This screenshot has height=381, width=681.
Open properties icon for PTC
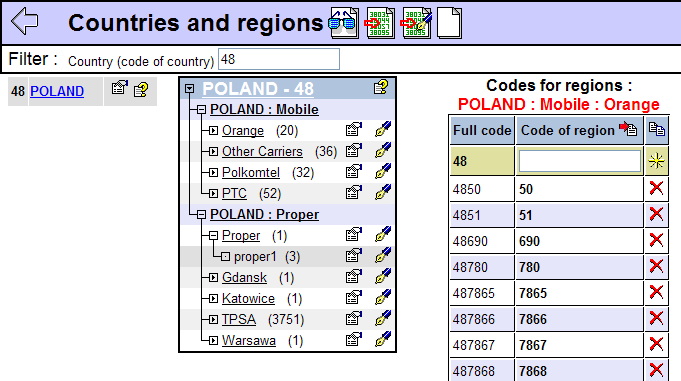pyautogui.click(x=354, y=192)
